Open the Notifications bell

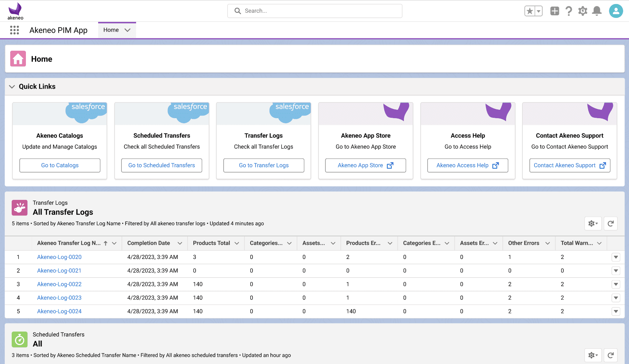(x=597, y=11)
